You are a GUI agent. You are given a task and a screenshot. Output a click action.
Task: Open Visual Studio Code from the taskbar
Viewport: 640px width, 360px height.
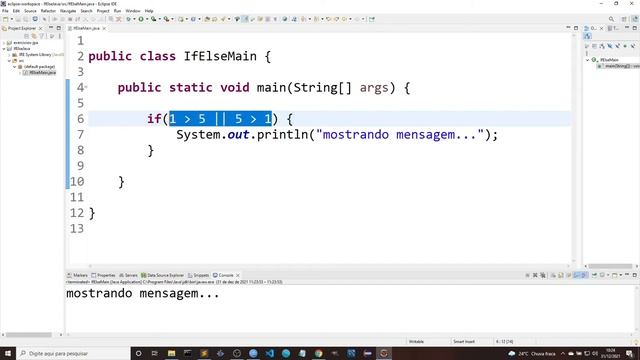point(269,353)
